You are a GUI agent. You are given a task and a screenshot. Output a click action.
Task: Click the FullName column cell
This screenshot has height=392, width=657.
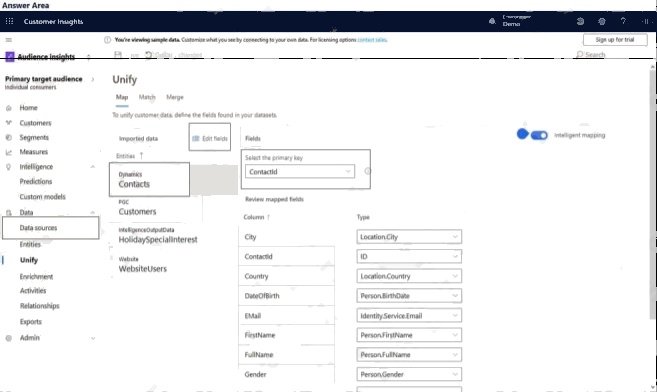[287, 355]
